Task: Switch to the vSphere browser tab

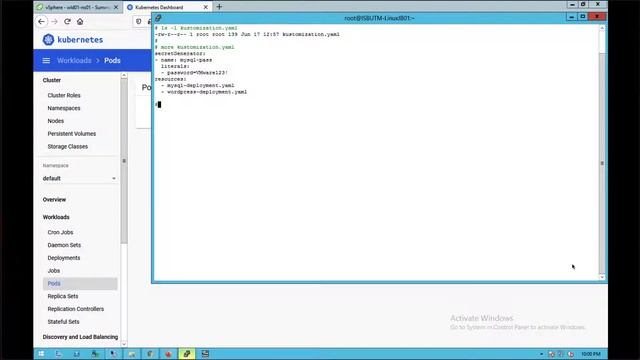Action: (77, 7)
